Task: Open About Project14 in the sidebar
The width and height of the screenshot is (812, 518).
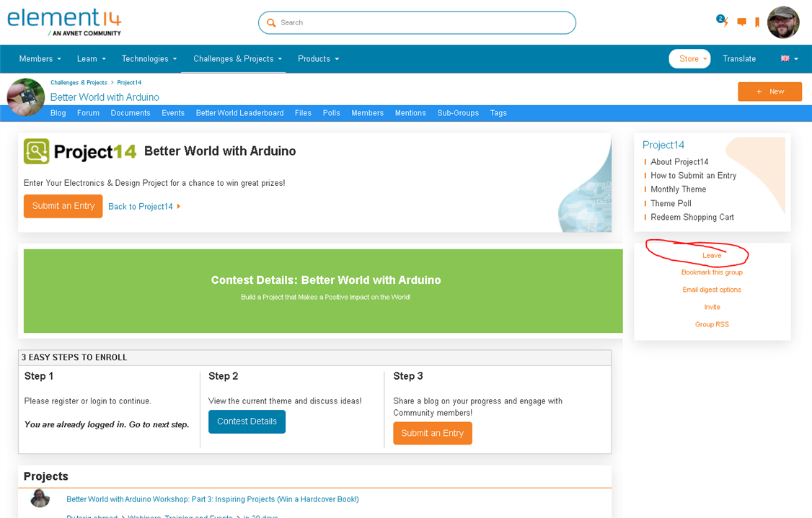Action: click(679, 162)
